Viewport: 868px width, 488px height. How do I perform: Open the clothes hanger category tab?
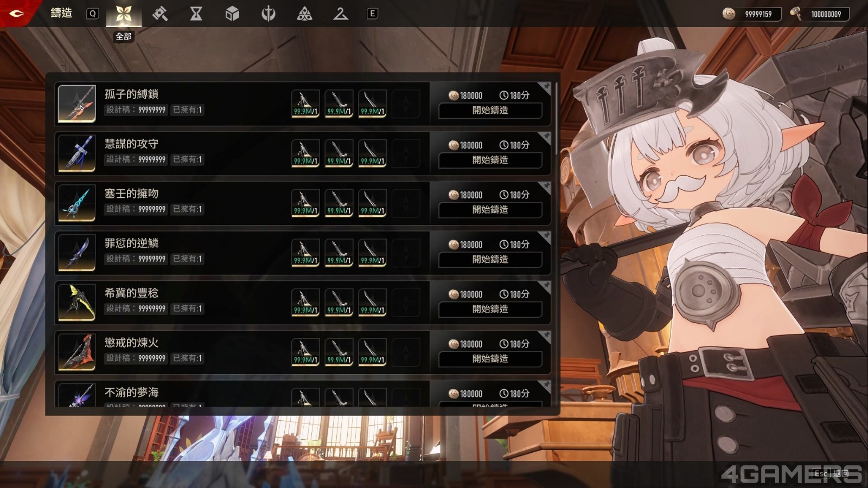341,14
